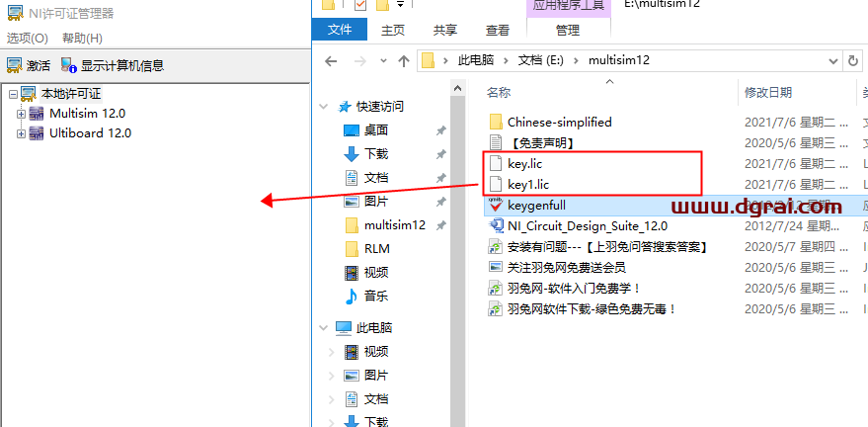Click the Multisim 12.0 license icon

(x=37, y=114)
